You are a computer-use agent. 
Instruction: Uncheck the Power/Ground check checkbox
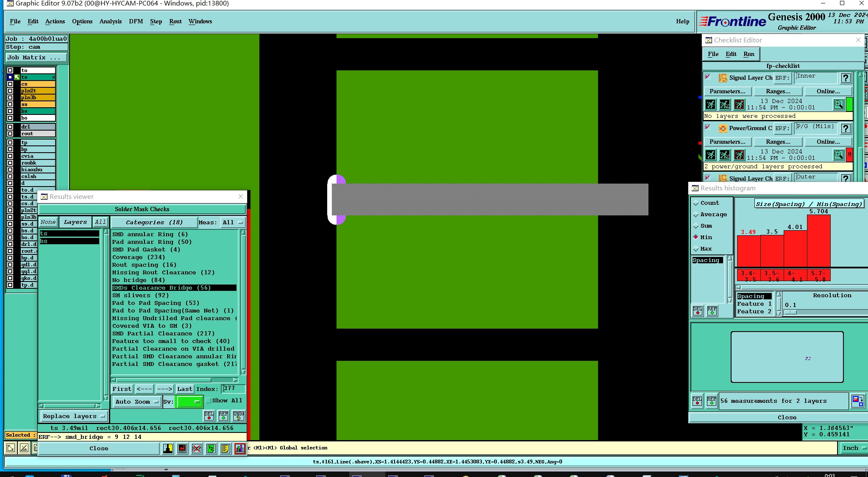pos(708,127)
